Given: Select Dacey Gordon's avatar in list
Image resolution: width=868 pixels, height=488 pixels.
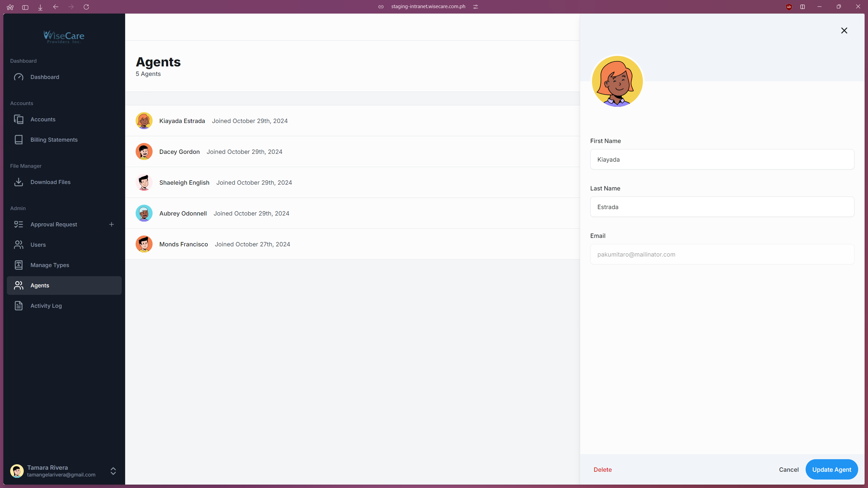Looking at the screenshot, I should click(144, 151).
